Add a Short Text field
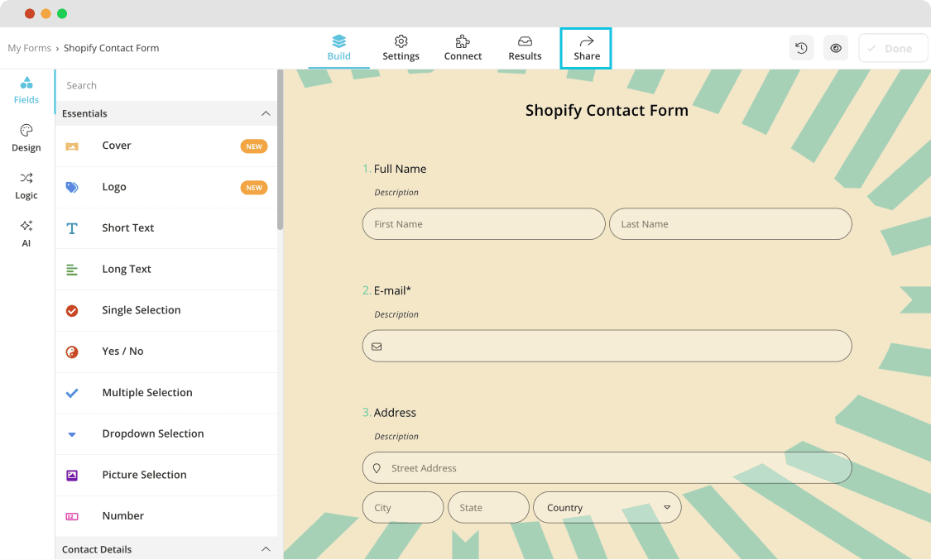 (166, 228)
